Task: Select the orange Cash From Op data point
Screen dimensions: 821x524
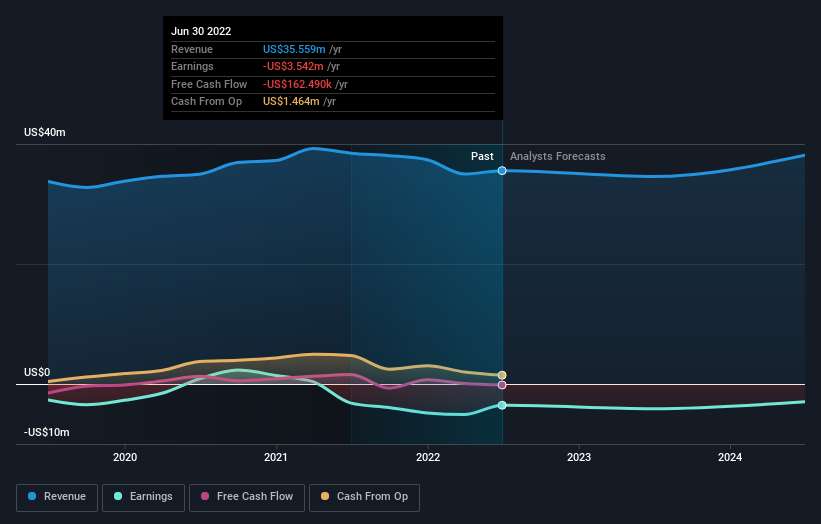Action: (x=502, y=375)
